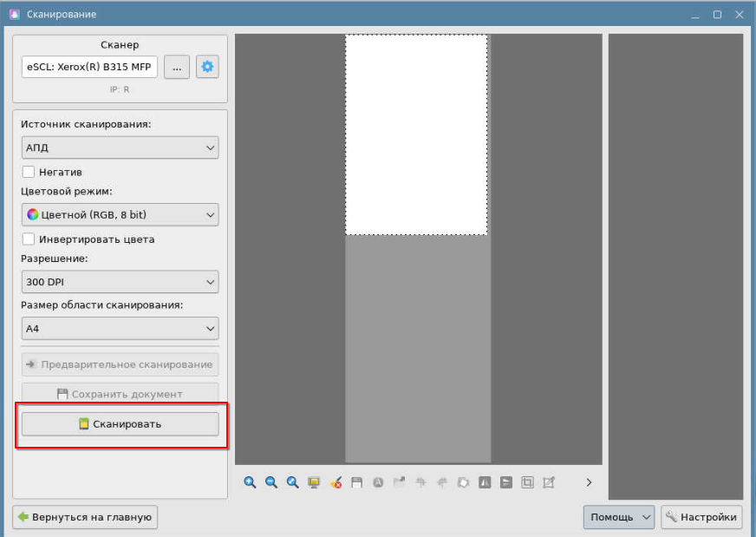Expand the Разрешение dropdown showing 300 DPI

pos(120,282)
